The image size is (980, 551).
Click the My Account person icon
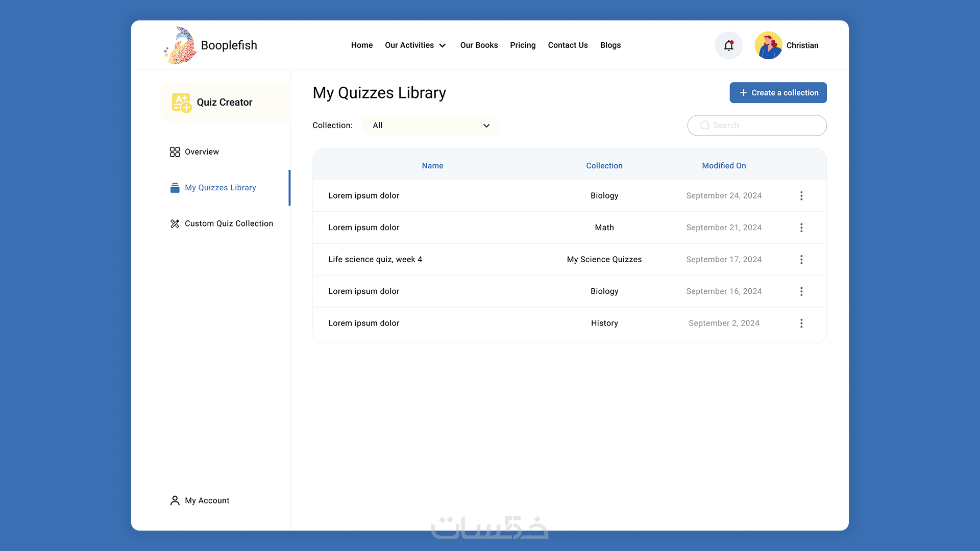point(175,500)
